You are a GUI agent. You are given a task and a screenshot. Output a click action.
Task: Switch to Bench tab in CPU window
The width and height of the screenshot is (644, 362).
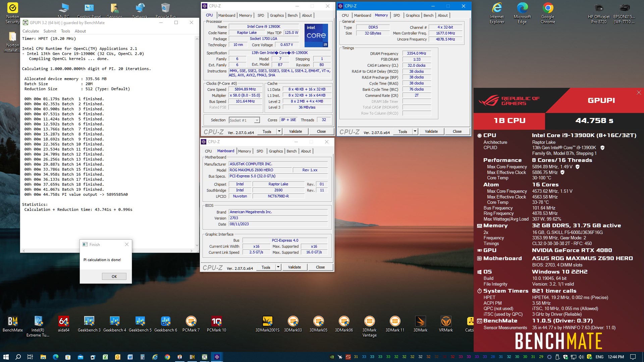(292, 15)
